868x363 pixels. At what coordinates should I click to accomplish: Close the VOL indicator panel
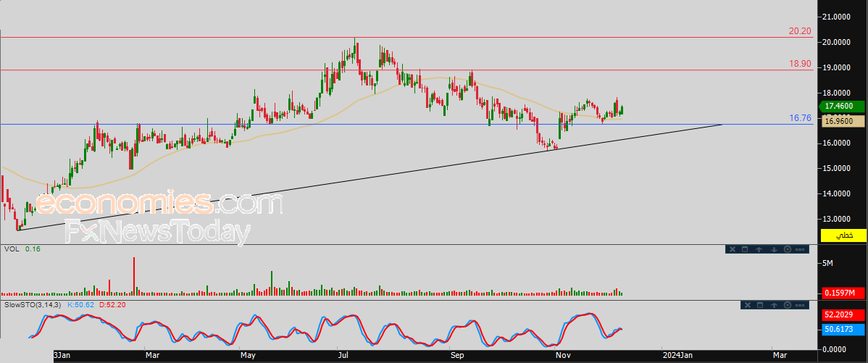tap(733, 249)
